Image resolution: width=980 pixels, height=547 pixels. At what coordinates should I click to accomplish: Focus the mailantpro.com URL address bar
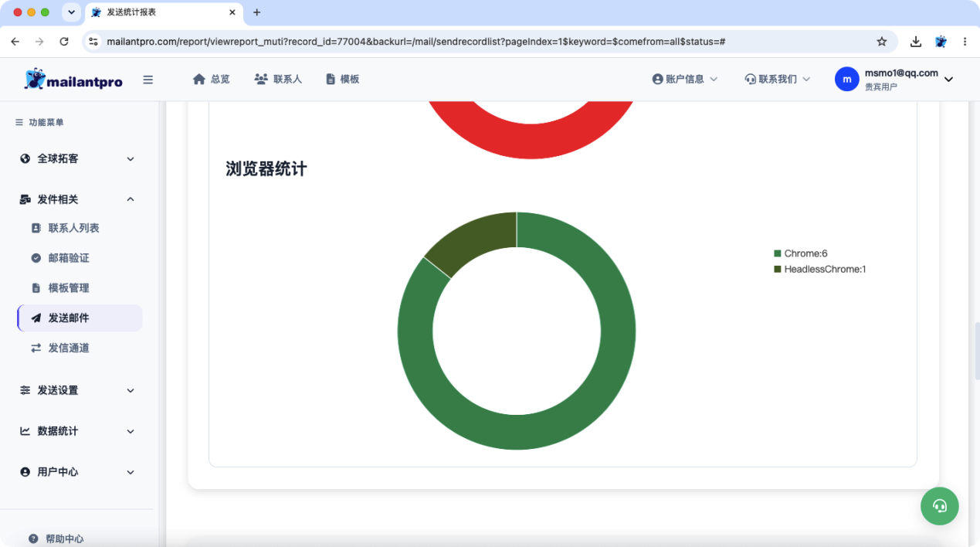tap(415, 42)
